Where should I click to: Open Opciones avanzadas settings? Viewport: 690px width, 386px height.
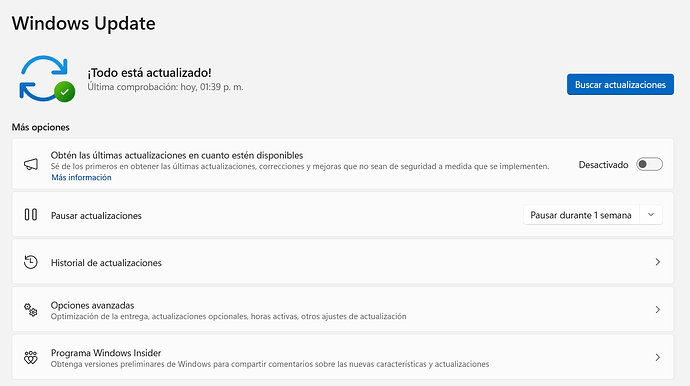click(342, 309)
